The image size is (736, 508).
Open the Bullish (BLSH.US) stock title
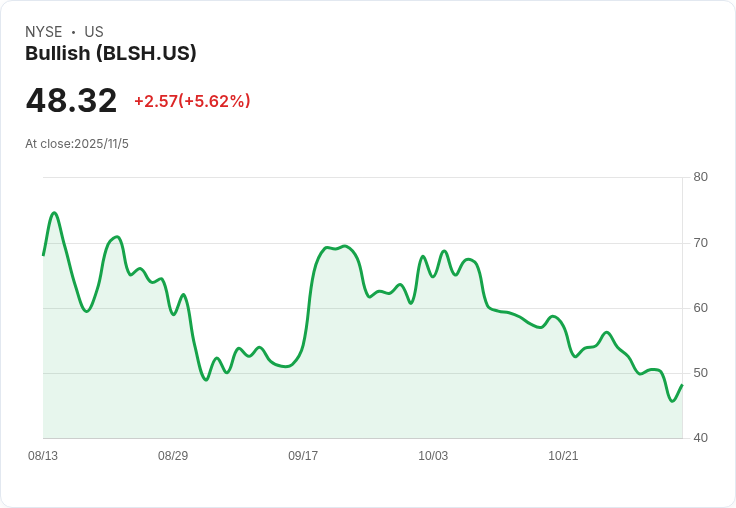[110, 54]
